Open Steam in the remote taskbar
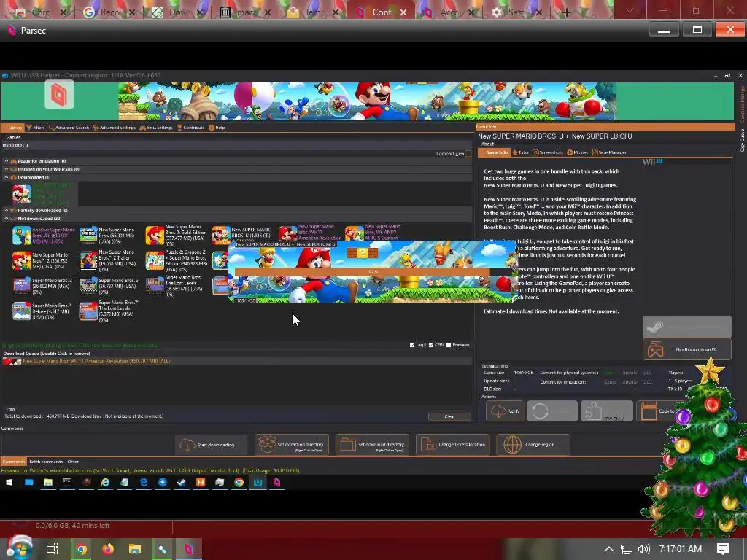Viewport: 747px width, 560px height. [x=182, y=483]
